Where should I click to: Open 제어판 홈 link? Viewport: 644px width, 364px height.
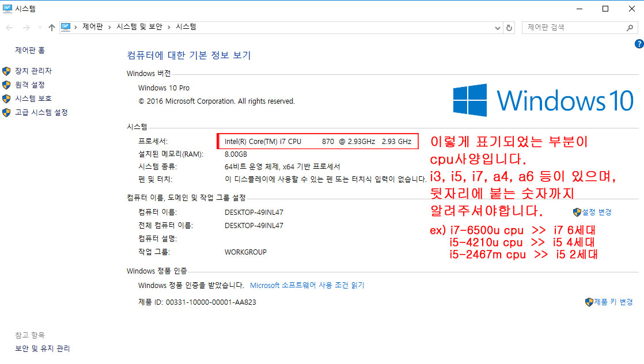30,50
